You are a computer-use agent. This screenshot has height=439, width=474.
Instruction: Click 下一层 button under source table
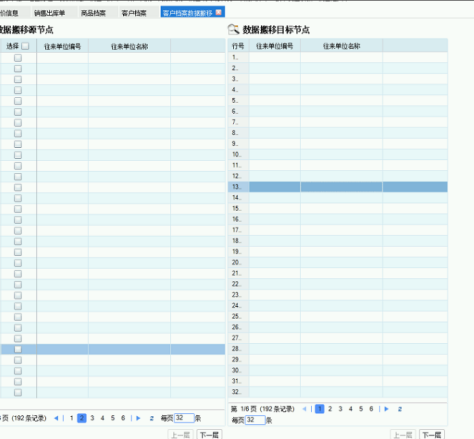209,435
